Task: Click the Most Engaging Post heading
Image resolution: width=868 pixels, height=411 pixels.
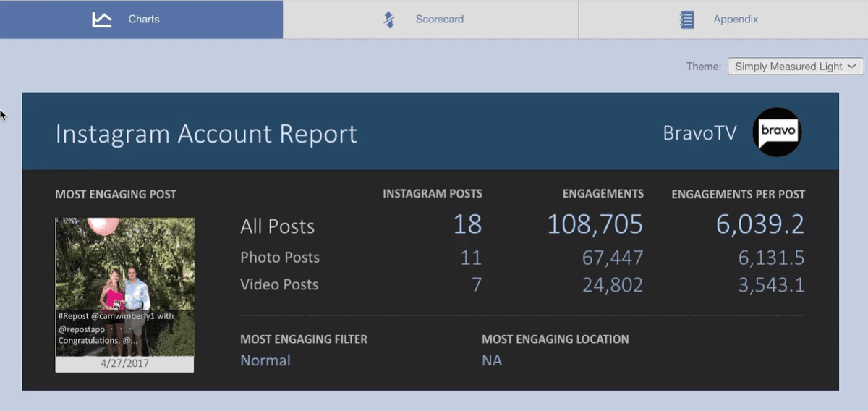Action: click(x=116, y=194)
